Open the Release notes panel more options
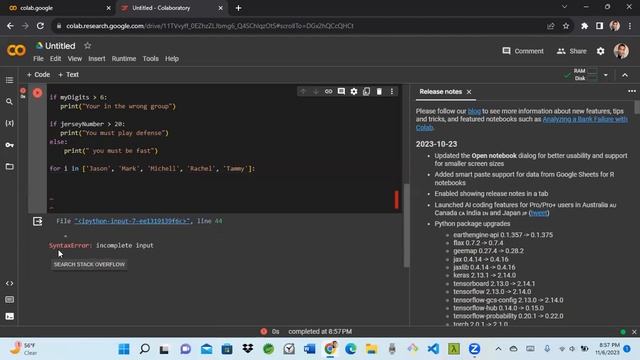The image size is (640, 360). click(x=632, y=91)
